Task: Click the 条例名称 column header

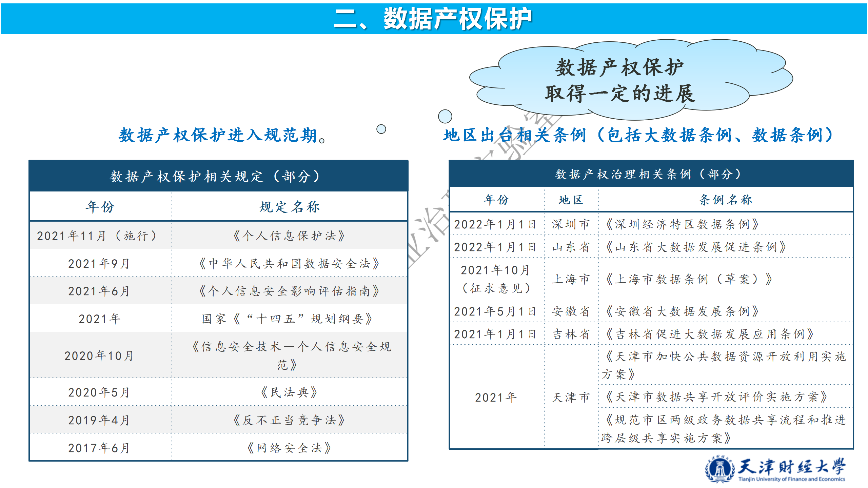Action: (x=726, y=200)
